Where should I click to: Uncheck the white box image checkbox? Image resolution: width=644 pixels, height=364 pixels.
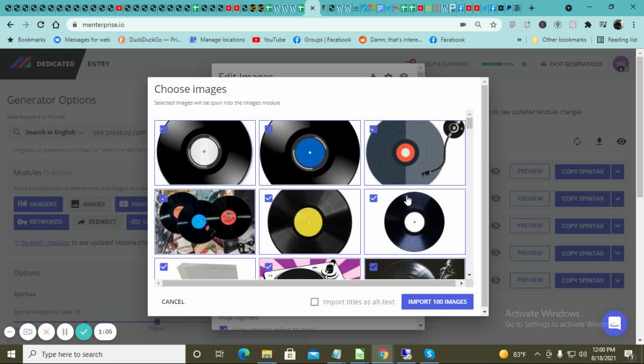click(164, 267)
